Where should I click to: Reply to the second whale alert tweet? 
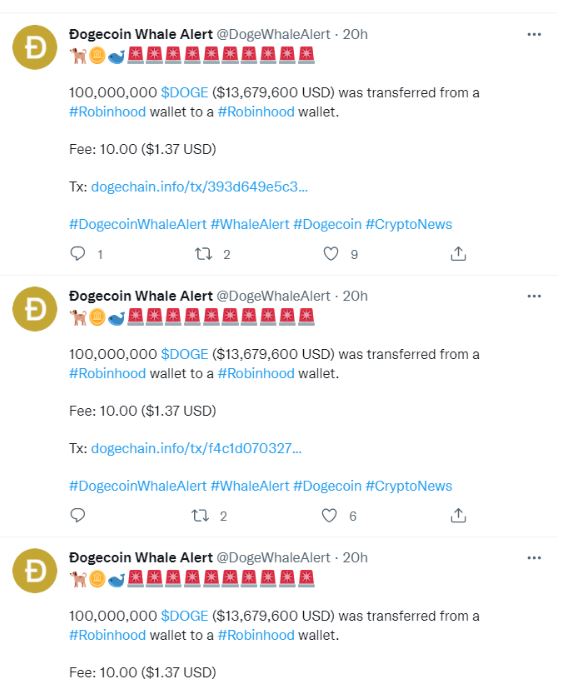pos(78,515)
